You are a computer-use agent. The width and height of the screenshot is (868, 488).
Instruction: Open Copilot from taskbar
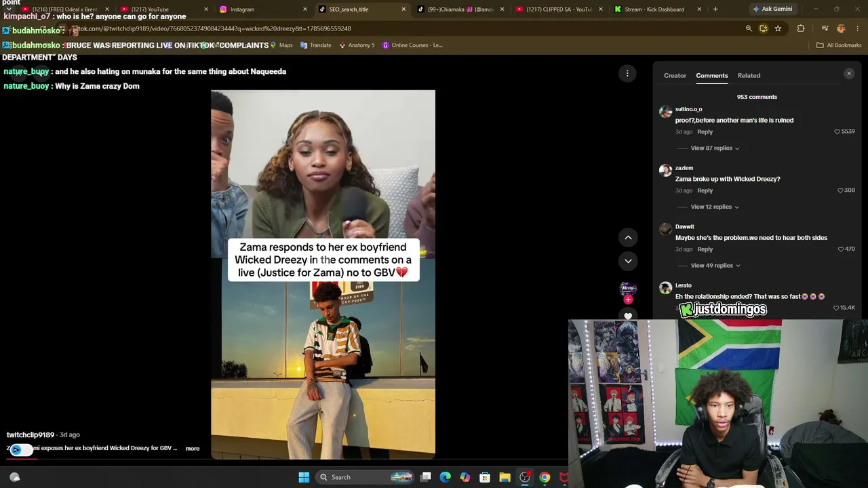click(x=465, y=477)
